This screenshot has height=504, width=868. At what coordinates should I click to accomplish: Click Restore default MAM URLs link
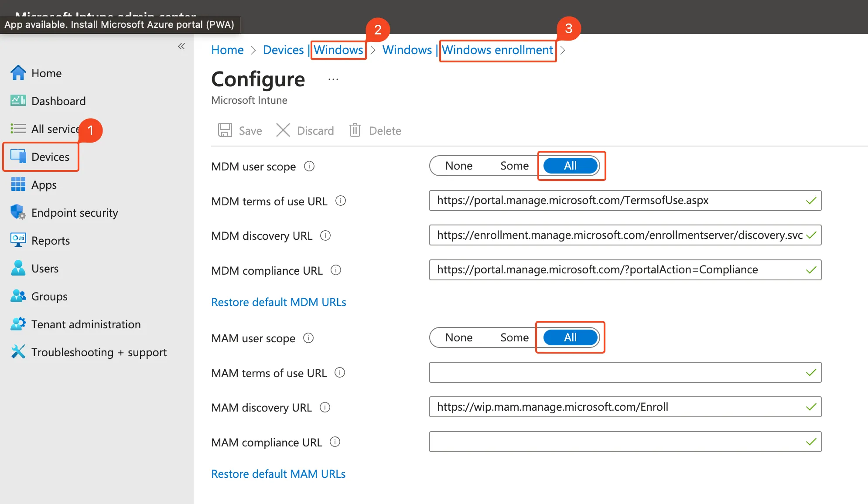[x=278, y=474]
